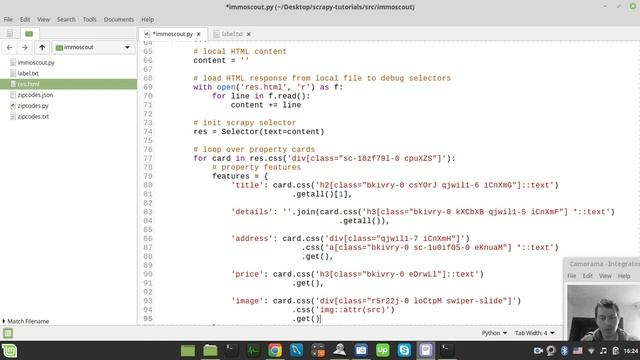Image resolution: width=640 pixels, height=360 pixels.
Task: Open the Bluetooth tray menu
Action: click(x=564, y=351)
